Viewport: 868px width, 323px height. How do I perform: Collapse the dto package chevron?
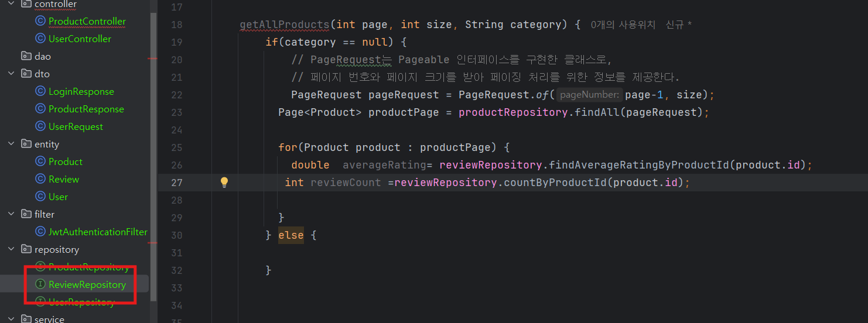pyautogui.click(x=11, y=74)
